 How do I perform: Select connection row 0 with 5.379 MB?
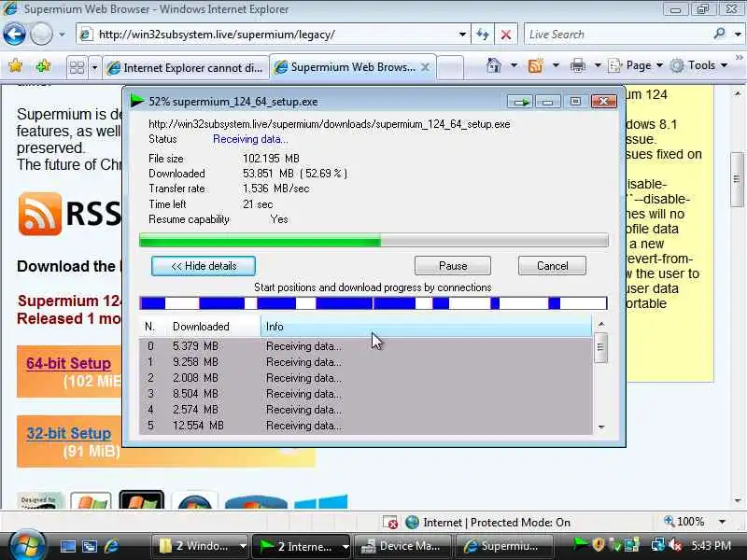point(365,346)
